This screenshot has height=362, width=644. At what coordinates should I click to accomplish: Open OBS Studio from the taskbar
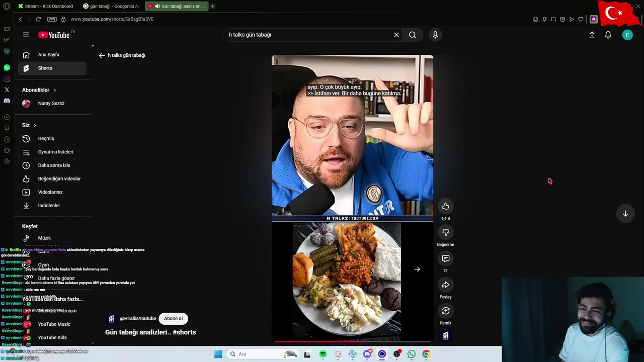[x=397, y=354]
